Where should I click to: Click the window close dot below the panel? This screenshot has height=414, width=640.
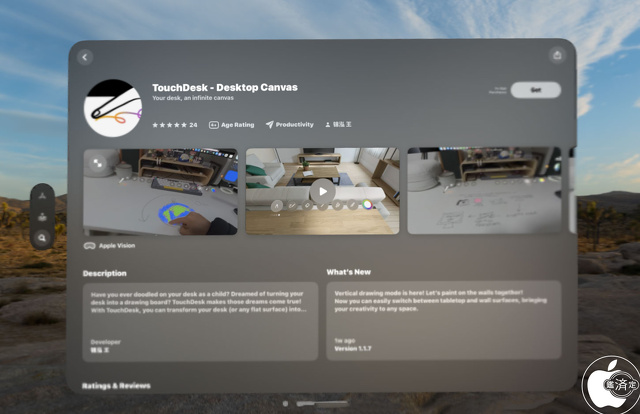pos(285,403)
